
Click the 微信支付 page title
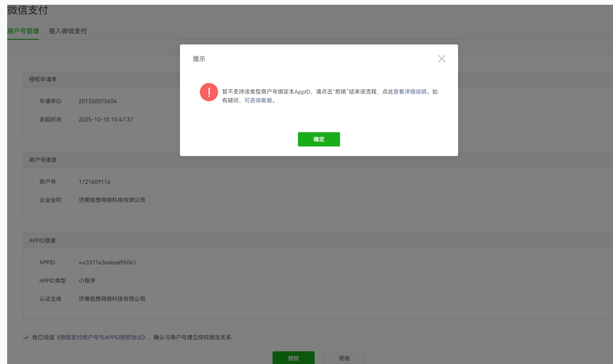[28, 10]
